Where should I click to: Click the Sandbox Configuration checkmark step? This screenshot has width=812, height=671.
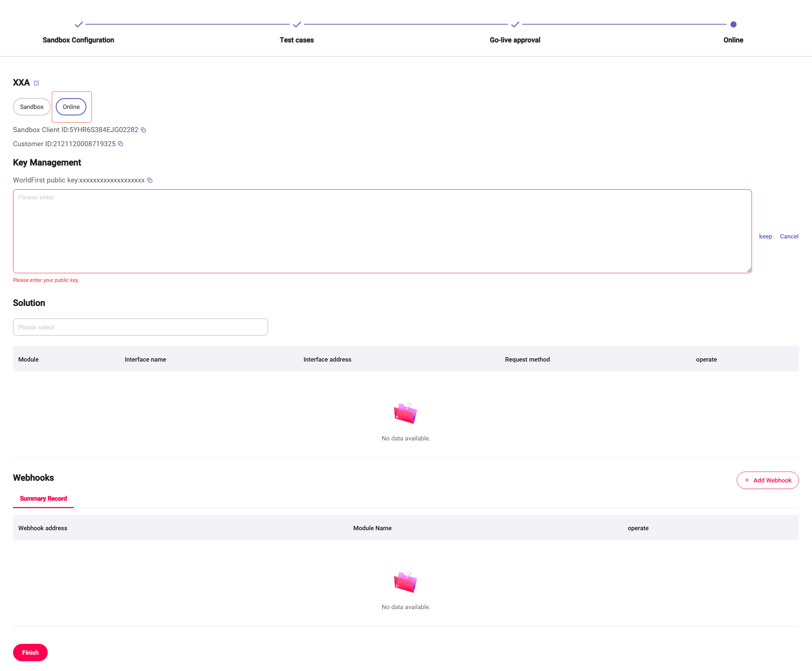tap(79, 24)
